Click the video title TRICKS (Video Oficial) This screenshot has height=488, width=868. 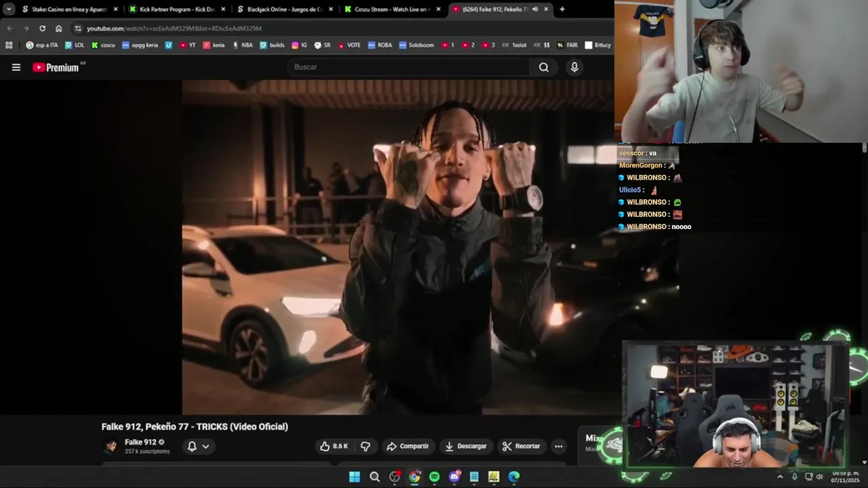(x=241, y=426)
